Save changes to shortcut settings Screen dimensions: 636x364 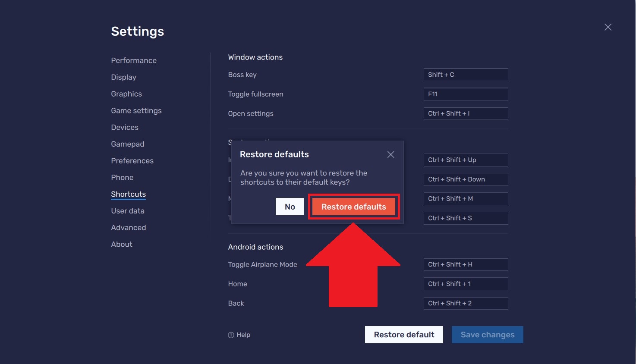(487, 334)
